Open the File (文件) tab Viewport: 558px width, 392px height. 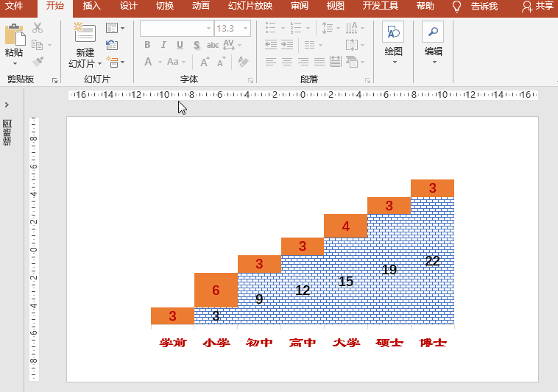click(15, 6)
